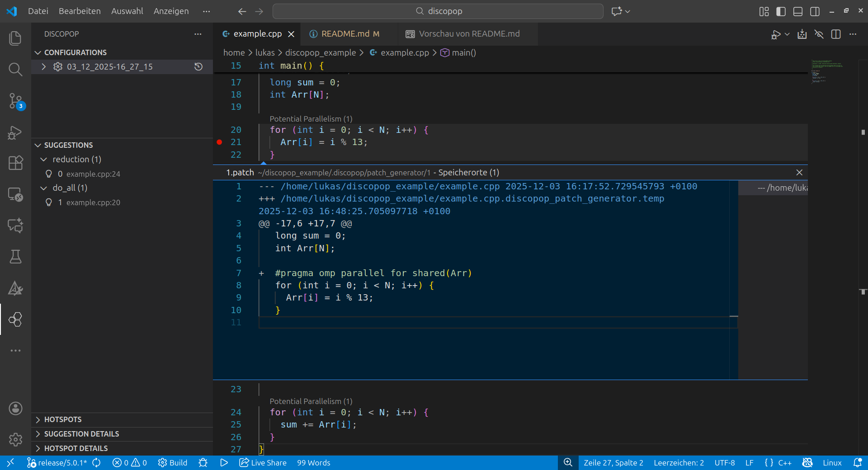Click the Build button in status bar
This screenshot has width=868, height=470.
173,463
